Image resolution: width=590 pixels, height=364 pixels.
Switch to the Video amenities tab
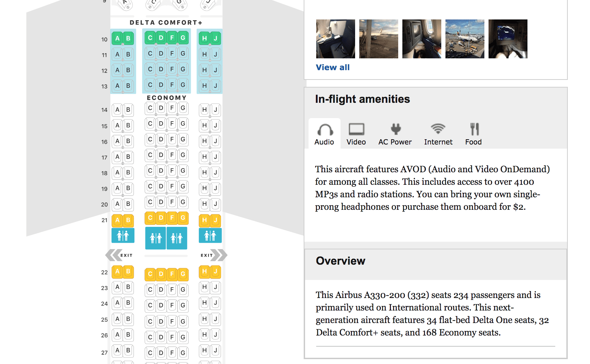[356, 134]
